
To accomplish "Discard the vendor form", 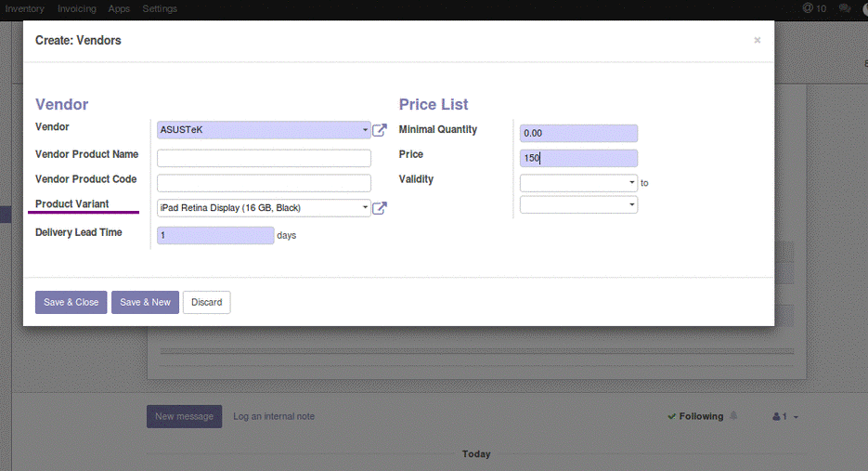I will (x=206, y=303).
